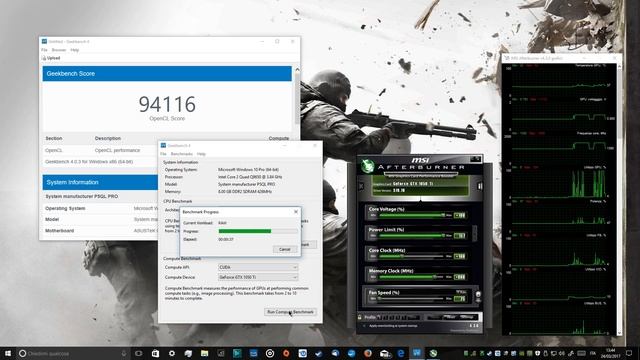
Task: Click the MSI Afterburner dragon logo
Action: tap(367, 166)
